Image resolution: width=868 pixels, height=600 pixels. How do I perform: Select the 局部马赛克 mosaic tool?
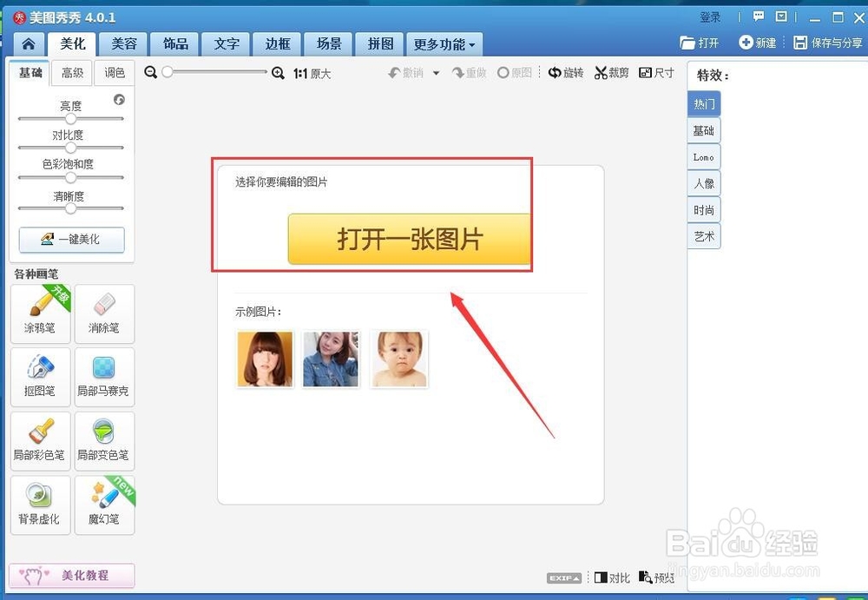104,377
